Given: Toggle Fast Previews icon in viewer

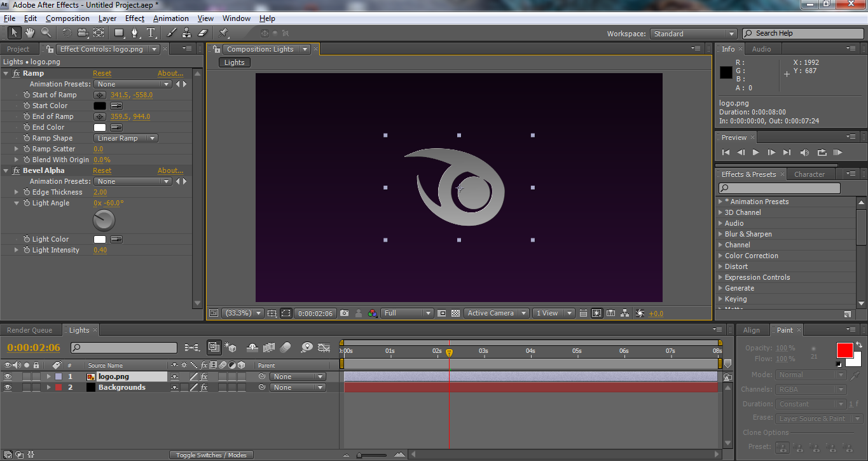Looking at the screenshot, I should click(x=597, y=313).
